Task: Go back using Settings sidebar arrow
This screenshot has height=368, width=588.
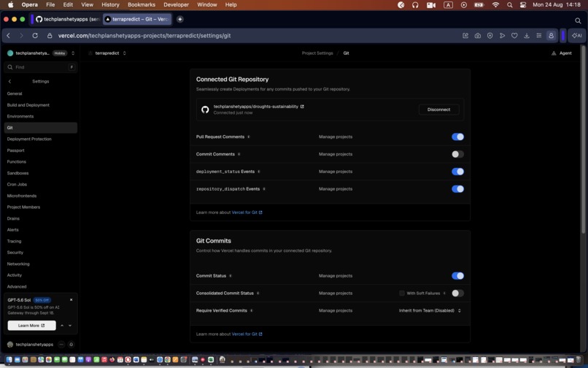Action: pos(9,82)
